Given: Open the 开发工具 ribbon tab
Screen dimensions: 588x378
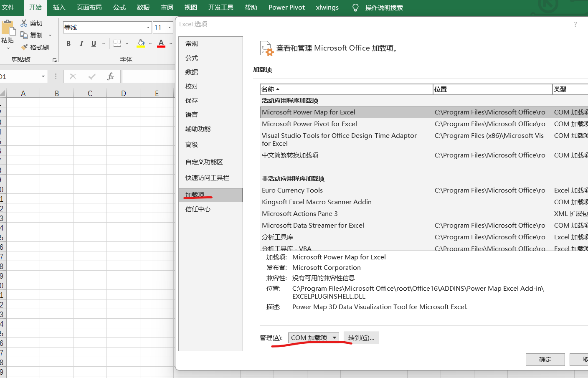Looking at the screenshot, I should point(221,8).
